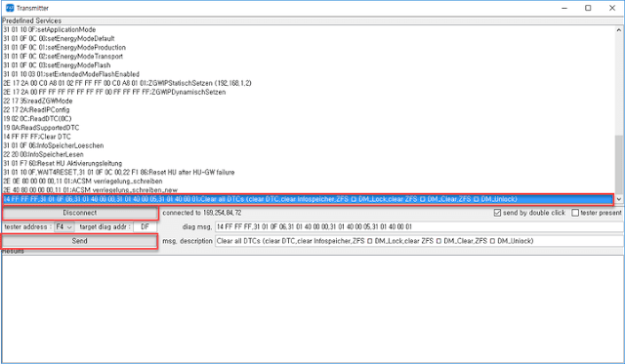Maximize the Transmitter window
Image resolution: width=625 pixels, height=364 pixels.
(x=588, y=8)
